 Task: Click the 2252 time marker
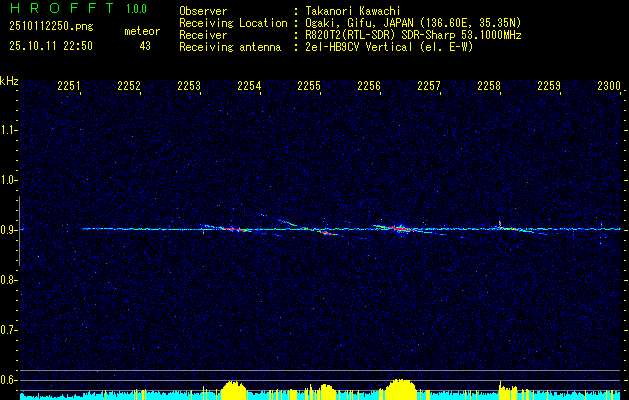[129, 85]
